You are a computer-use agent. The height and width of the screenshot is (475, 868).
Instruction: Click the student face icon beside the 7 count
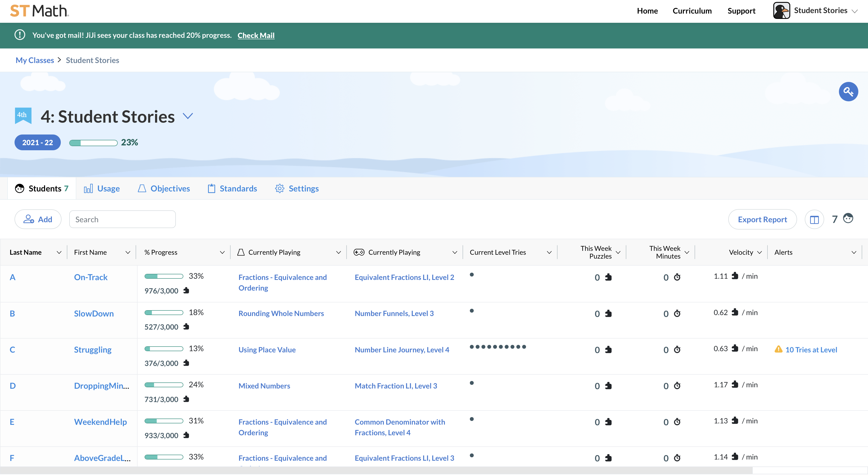pos(848,218)
